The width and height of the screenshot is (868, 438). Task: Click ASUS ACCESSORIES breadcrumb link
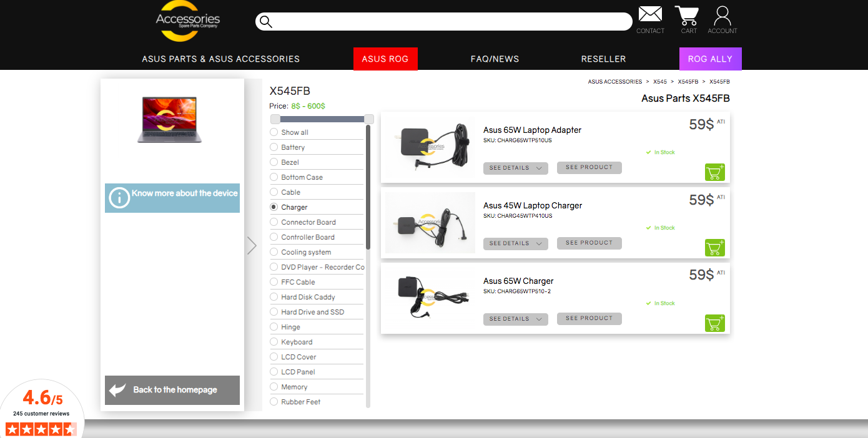coord(615,82)
